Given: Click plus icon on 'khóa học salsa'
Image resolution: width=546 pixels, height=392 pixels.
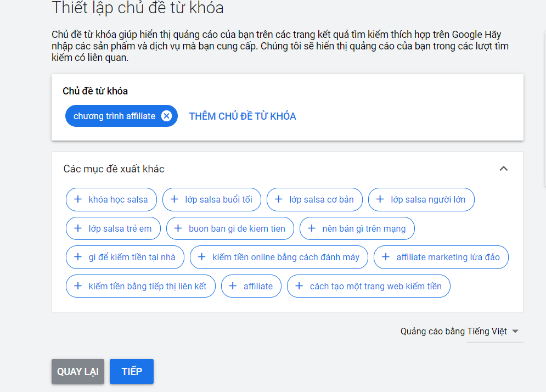Looking at the screenshot, I should click(x=78, y=199).
